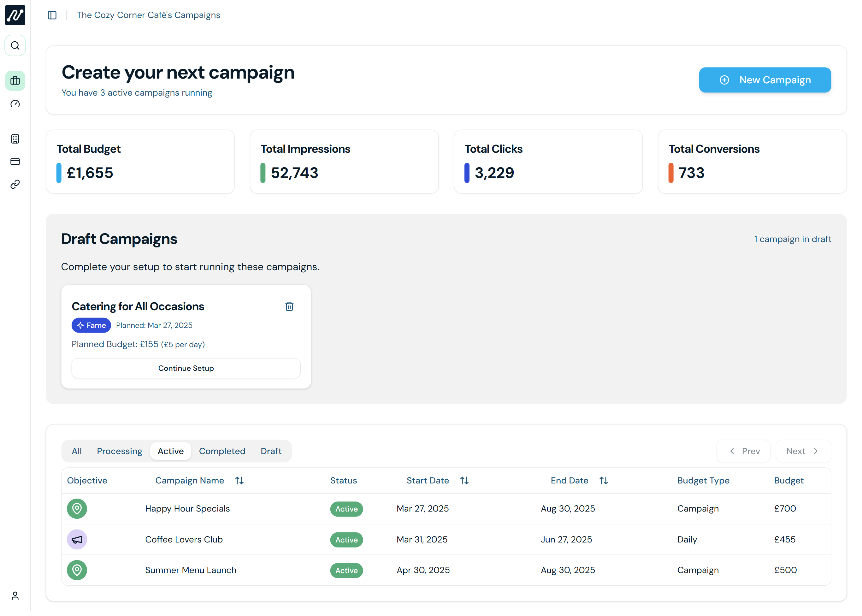Click the app logo in the top left corner
862x616 pixels.
pyautogui.click(x=15, y=15)
